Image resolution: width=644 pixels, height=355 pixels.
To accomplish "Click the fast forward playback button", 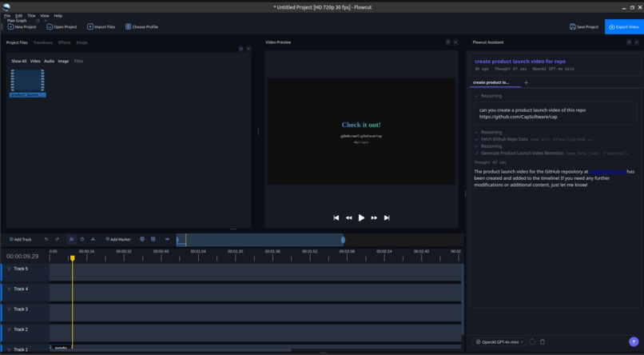I will pyautogui.click(x=374, y=217).
